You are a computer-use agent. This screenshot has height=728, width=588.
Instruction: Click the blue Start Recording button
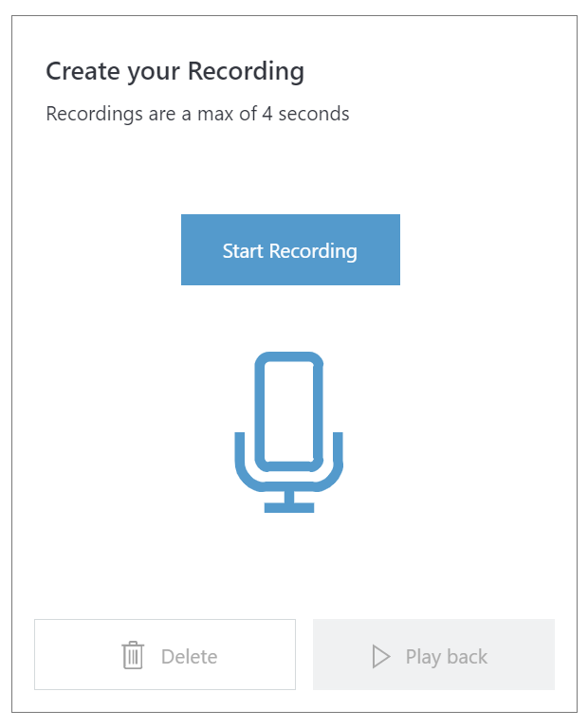point(290,250)
